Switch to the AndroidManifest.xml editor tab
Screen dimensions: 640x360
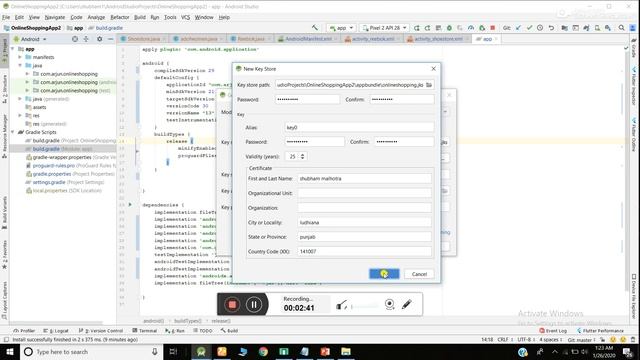(x=308, y=39)
